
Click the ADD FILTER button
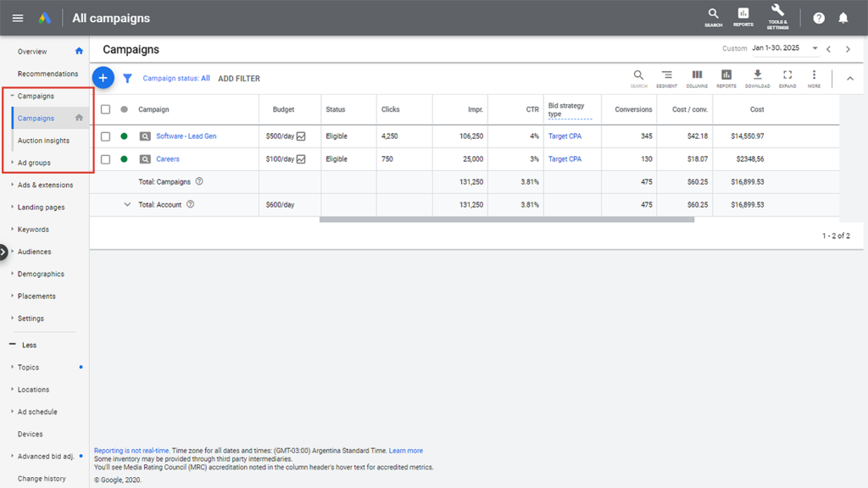239,79
